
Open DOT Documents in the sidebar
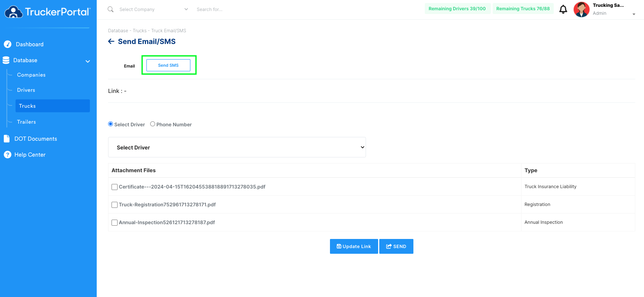click(x=36, y=139)
